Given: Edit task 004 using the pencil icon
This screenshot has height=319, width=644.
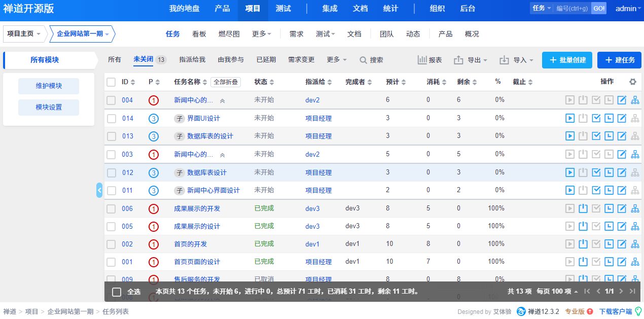Looking at the screenshot, I should (x=622, y=100).
